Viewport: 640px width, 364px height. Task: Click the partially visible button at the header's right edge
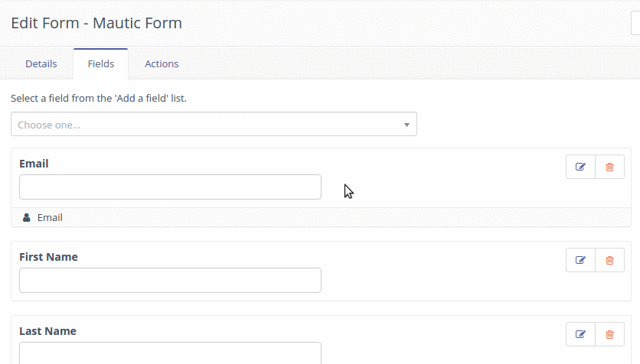point(635,24)
